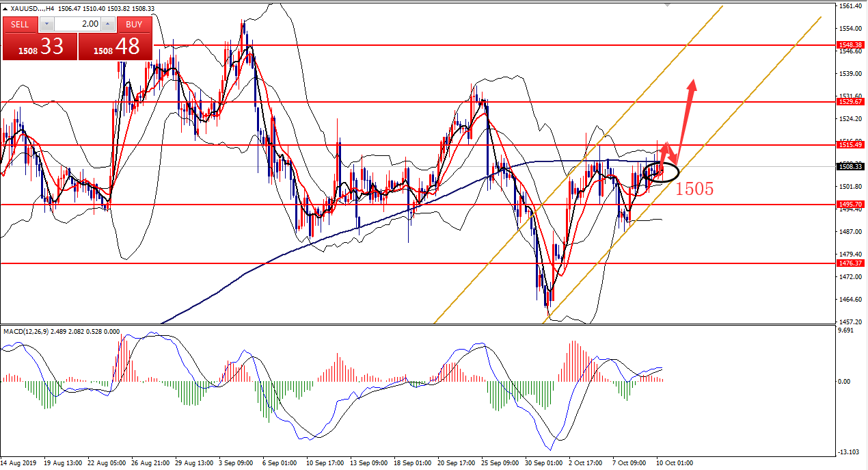Click the chart shift triangle marker at top
868x470 pixels.
669,5
